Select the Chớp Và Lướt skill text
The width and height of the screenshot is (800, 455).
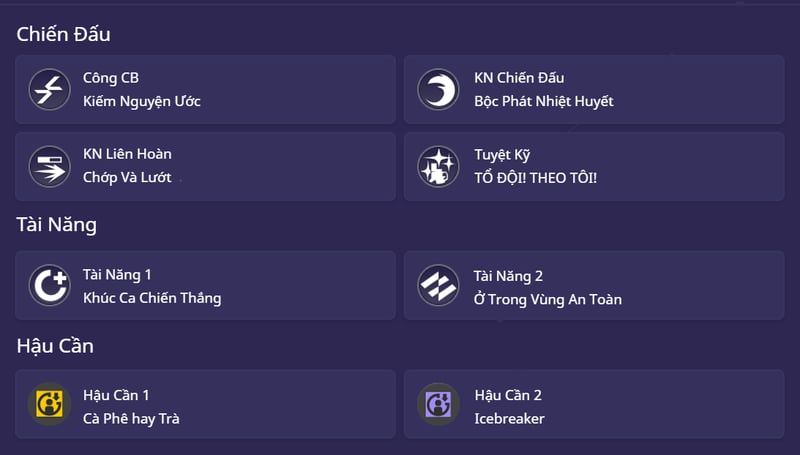pyautogui.click(x=127, y=178)
